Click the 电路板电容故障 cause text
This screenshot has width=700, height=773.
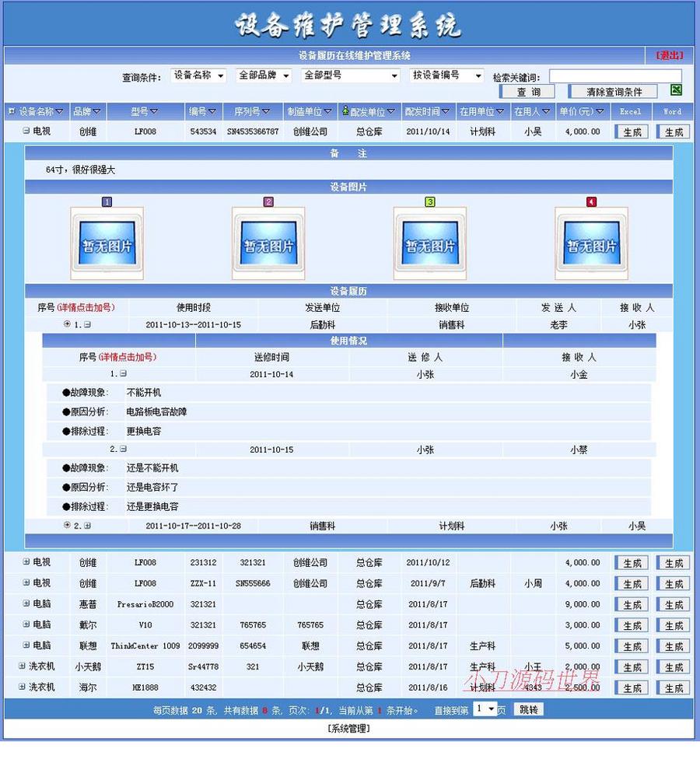156,411
